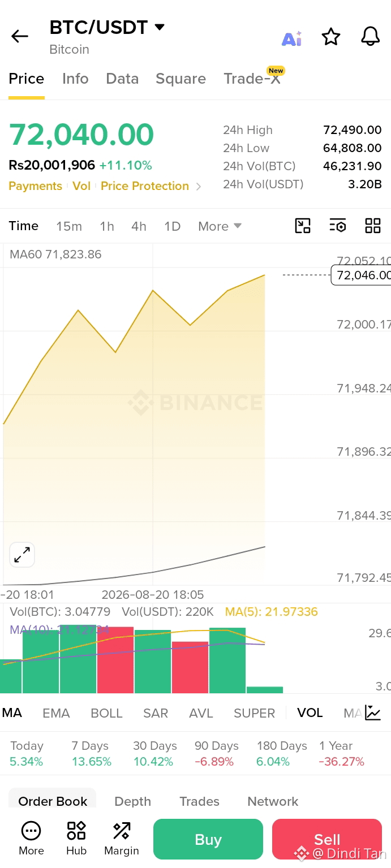Screen dimensions: 391x868
Task: Open the Margin trading icon
Action: 121,839
